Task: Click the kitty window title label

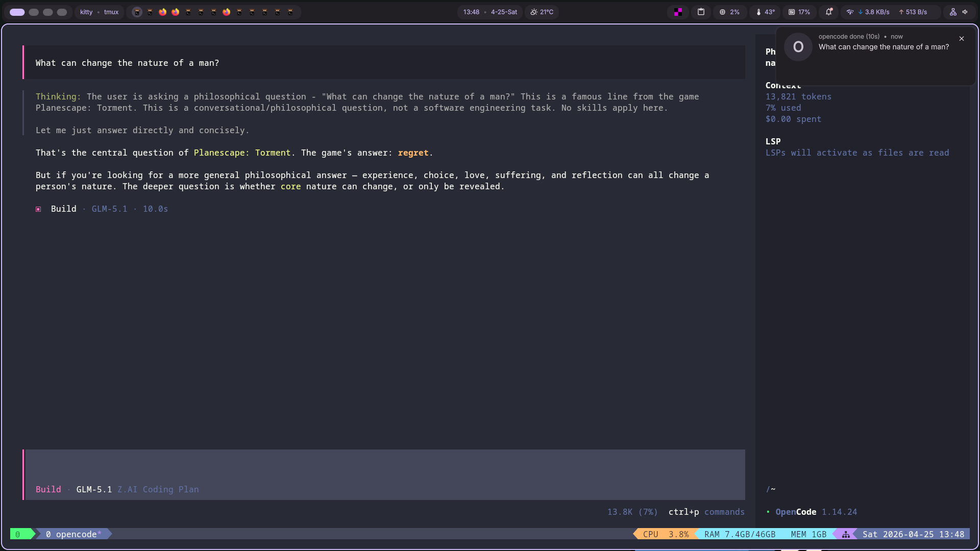Action: pos(86,12)
